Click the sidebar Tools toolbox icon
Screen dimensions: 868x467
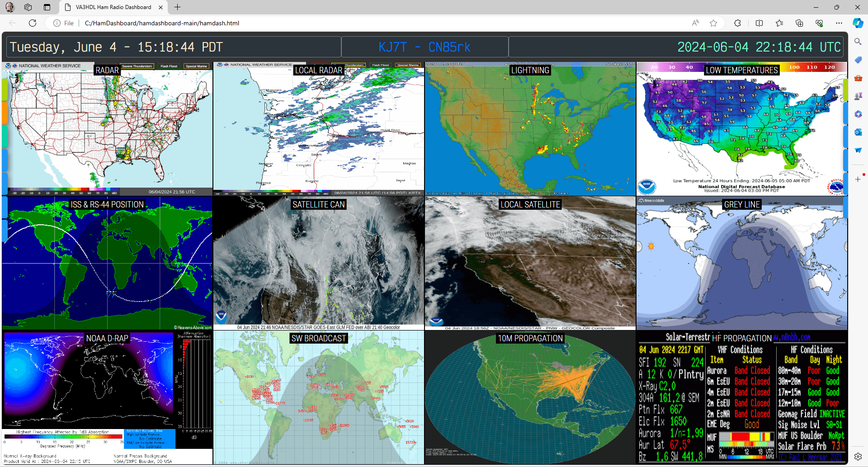click(858, 78)
